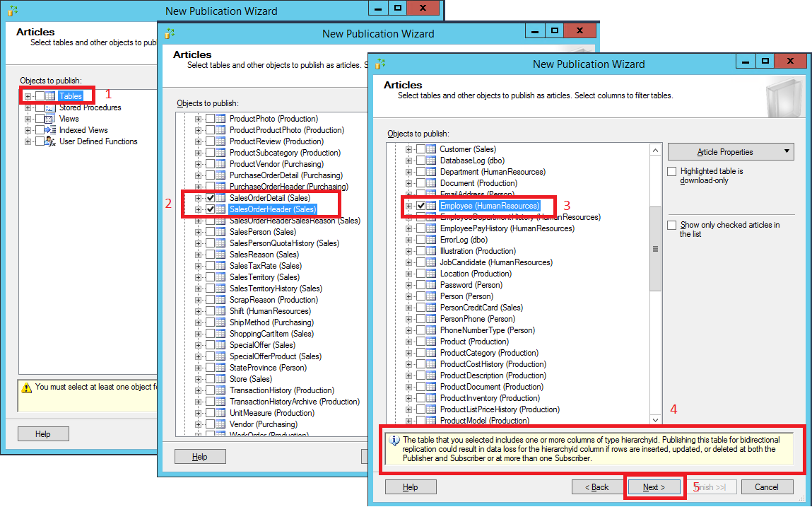
Task: Enable Highlighted table is download-only
Action: pyautogui.click(x=671, y=171)
